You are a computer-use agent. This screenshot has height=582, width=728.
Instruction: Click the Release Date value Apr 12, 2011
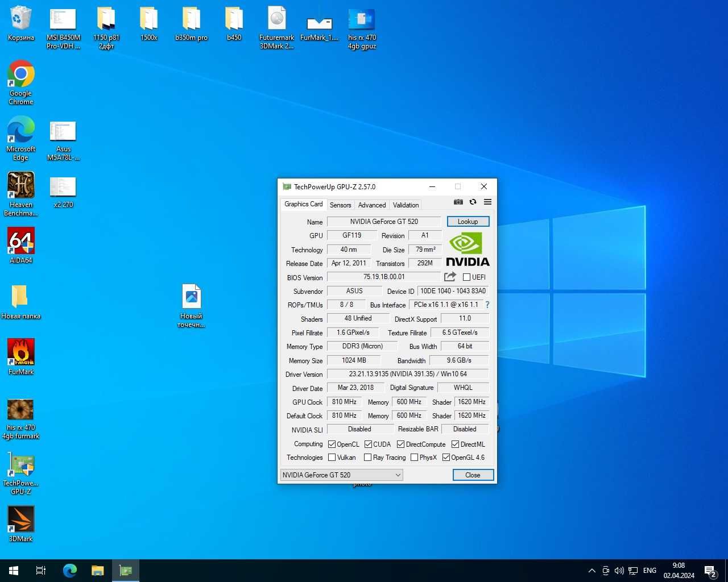tap(349, 263)
